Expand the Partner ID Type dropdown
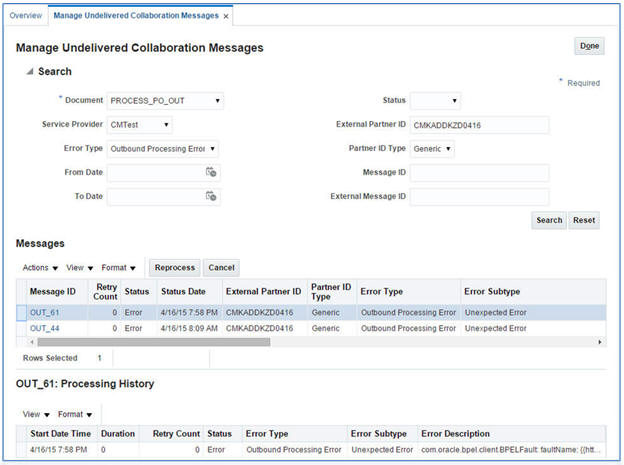624x465 pixels. 433,149
